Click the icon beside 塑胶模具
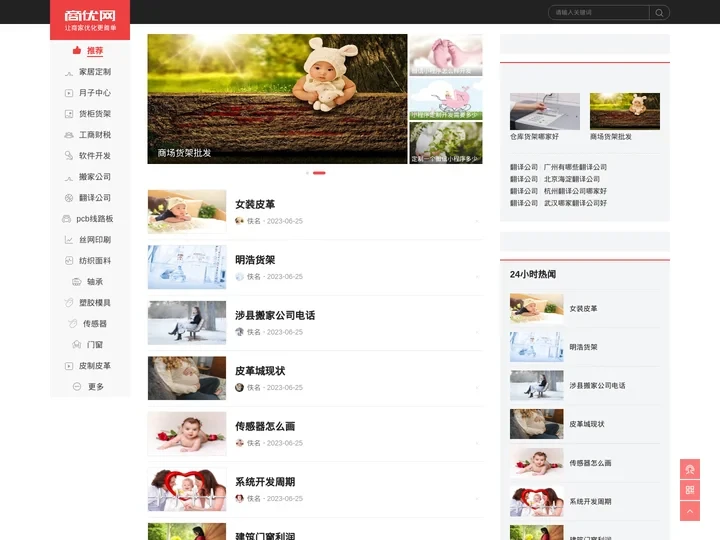 69,303
